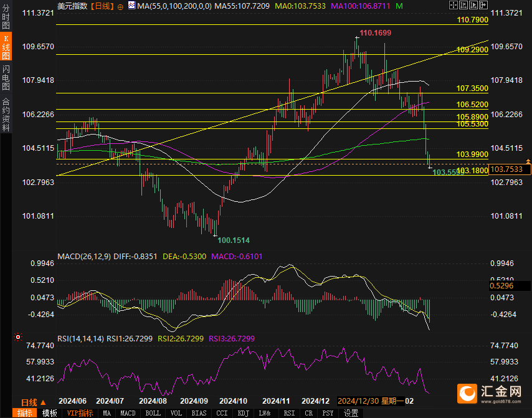Choose the PSY indicator button
532x418 pixels.
tap(328, 413)
